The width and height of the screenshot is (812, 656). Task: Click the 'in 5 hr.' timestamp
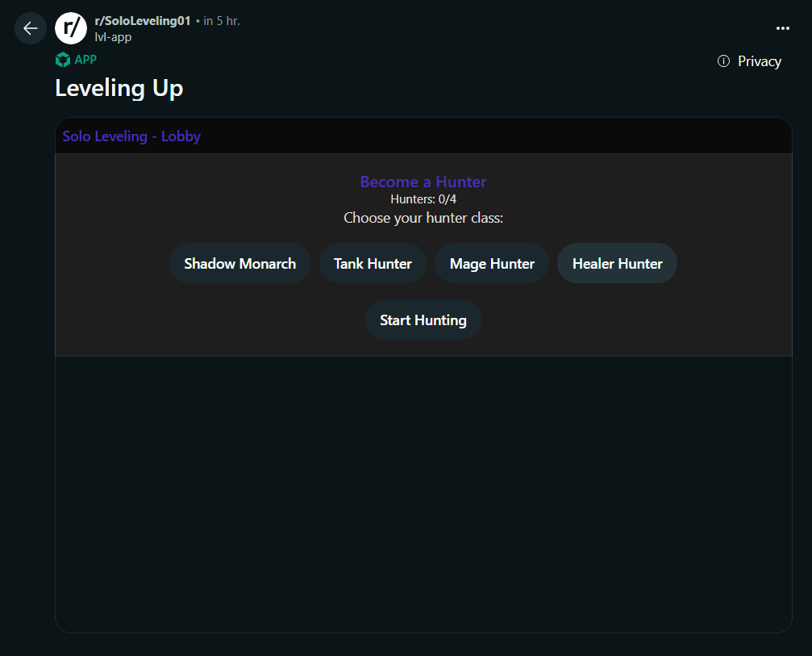(222, 21)
